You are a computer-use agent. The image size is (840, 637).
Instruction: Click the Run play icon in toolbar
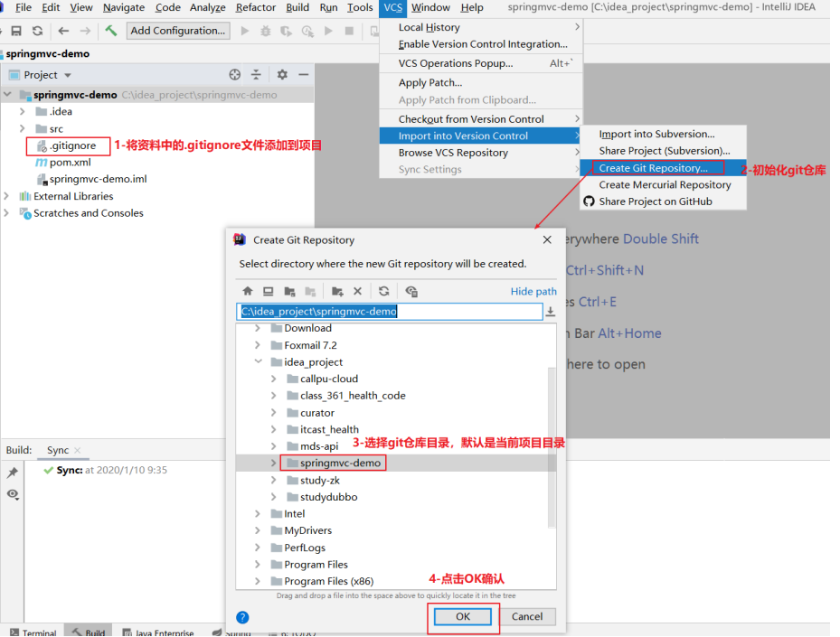(x=245, y=31)
